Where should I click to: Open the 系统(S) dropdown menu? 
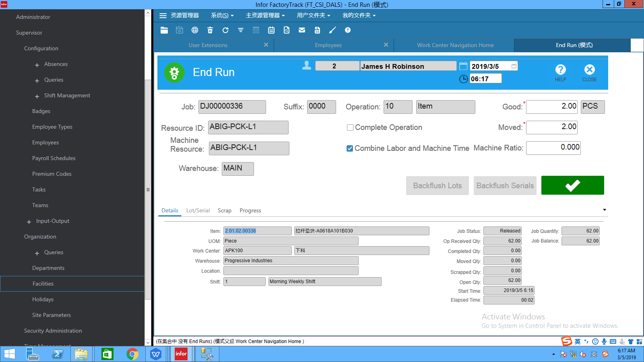tap(222, 16)
